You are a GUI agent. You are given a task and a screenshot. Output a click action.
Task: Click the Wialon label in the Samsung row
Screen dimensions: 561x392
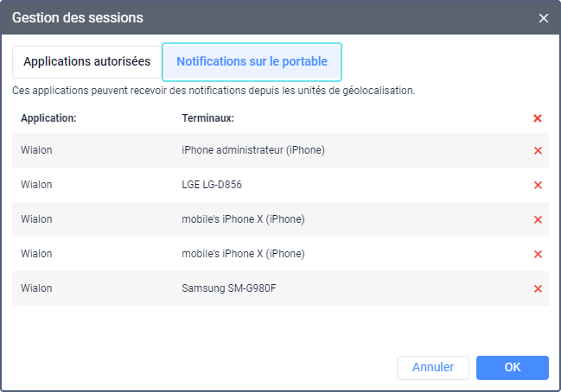tap(36, 288)
